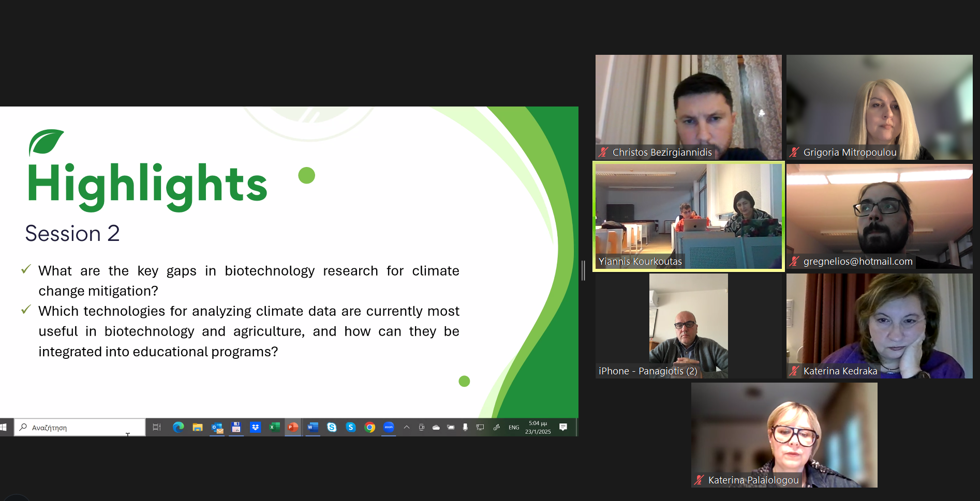Open the notifications action center

(563, 427)
